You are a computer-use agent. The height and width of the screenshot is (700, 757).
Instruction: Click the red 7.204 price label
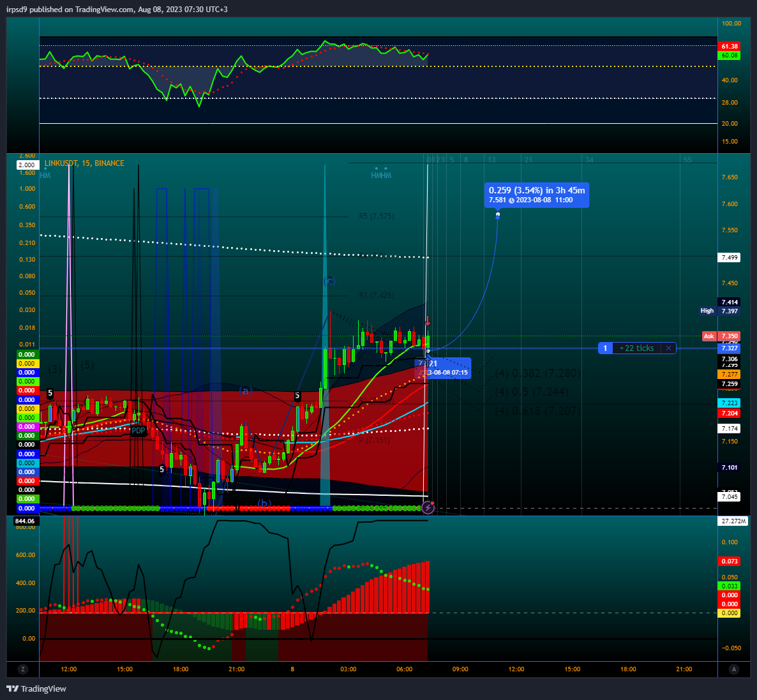pyautogui.click(x=729, y=413)
